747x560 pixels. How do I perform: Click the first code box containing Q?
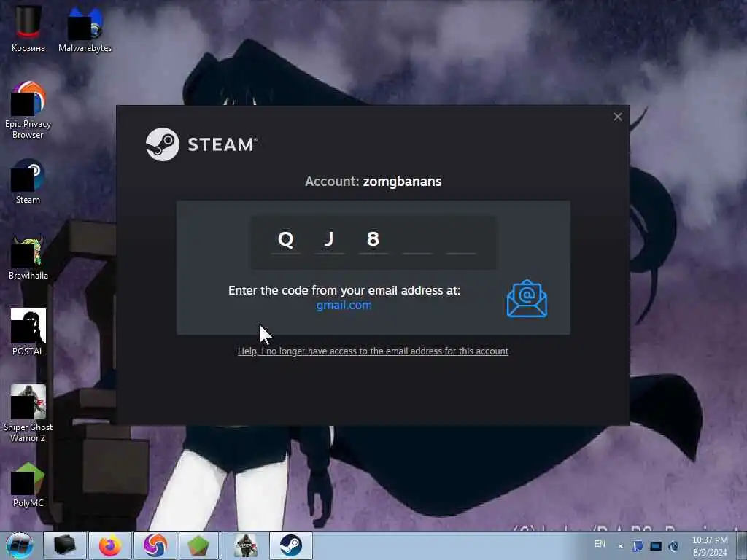click(x=286, y=239)
